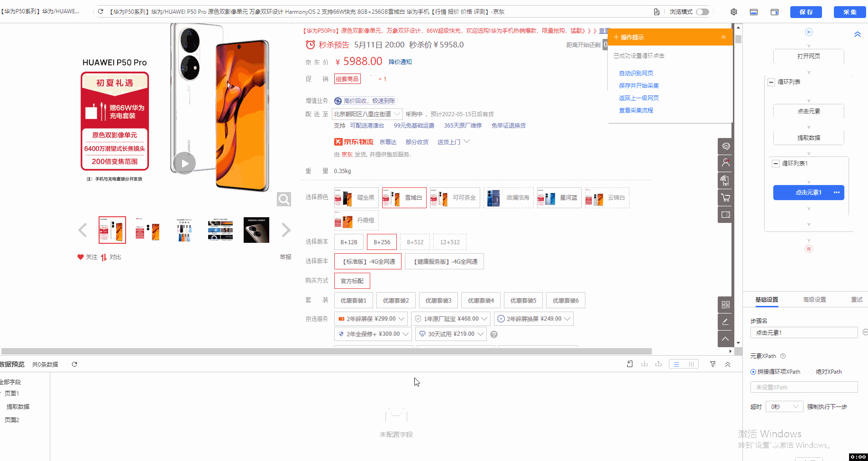Edit the 步骤名 step name field
Viewport: 868px width, 461px height.
click(804, 332)
